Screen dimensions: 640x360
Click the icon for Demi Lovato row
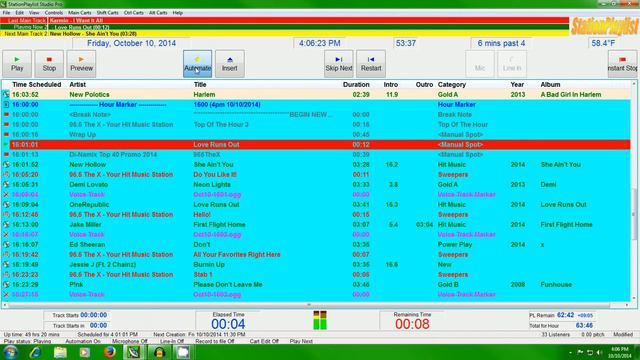(x=6, y=184)
